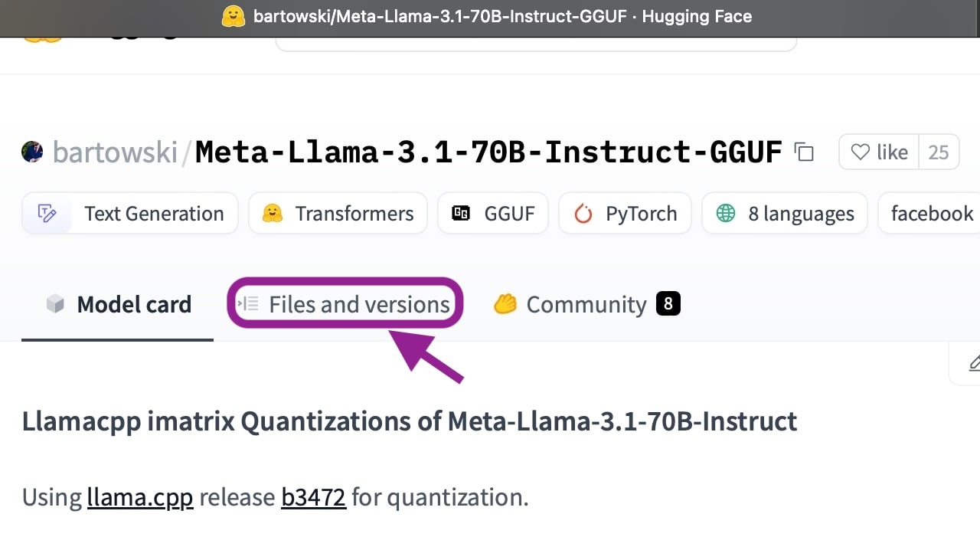This screenshot has width=980, height=550.
Task: Click the bartowski profile avatar
Action: (32, 152)
